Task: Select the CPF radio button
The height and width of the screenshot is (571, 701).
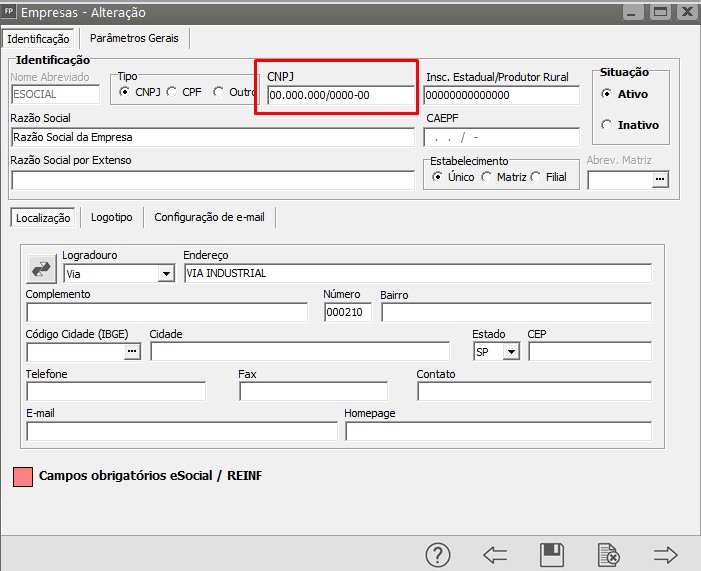Action: (x=172, y=92)
